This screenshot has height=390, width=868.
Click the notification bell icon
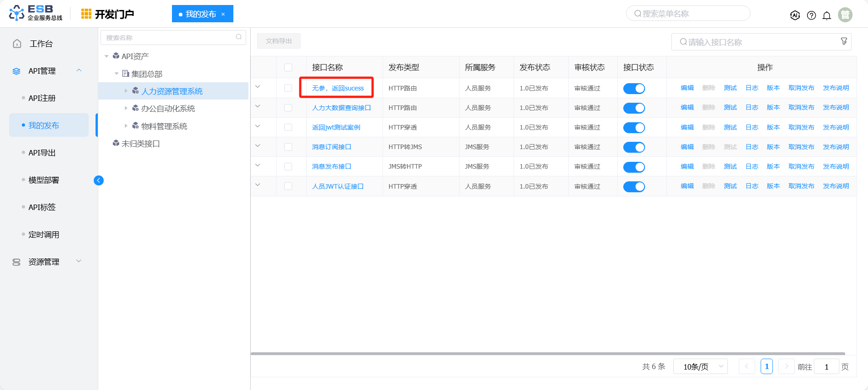827,15
